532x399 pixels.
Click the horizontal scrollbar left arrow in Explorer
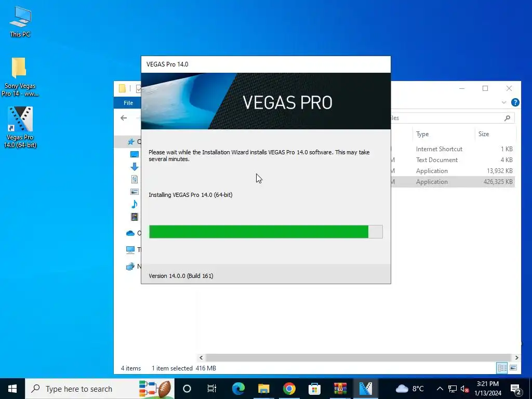click(201, 357)
